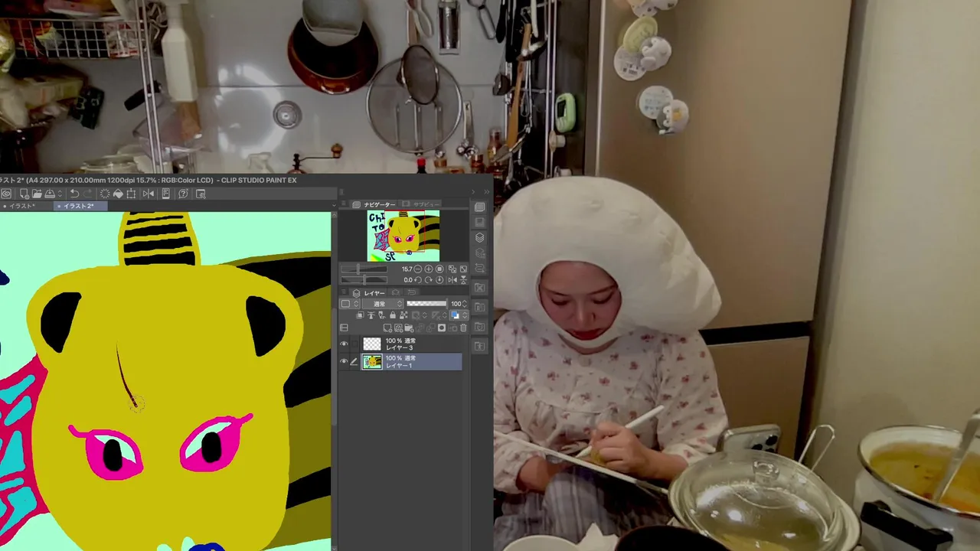Select the ナビゲーター tab
Screen dimensions: 980x551
(374, 204)
